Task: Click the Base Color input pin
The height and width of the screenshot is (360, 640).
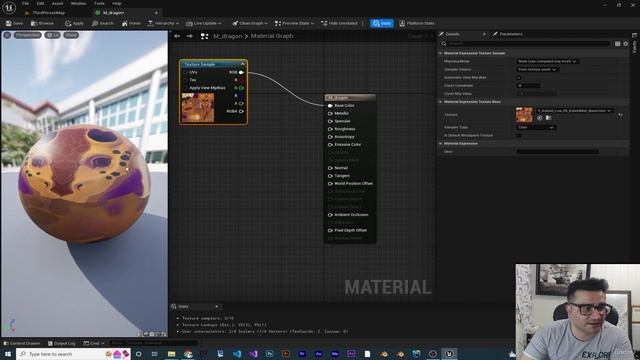Action: (x=330, y=105)
